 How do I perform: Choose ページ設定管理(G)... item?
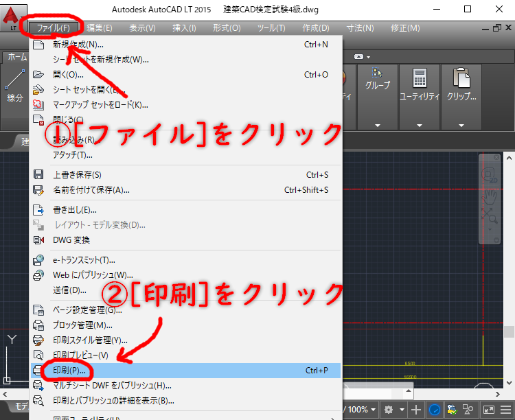pos(185,310)
